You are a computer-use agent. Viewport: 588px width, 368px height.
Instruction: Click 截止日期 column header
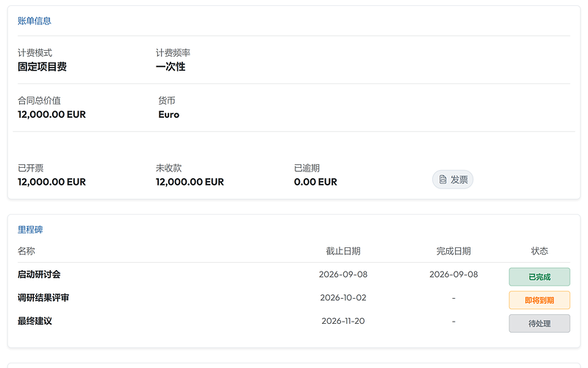[x=343, y=251]
